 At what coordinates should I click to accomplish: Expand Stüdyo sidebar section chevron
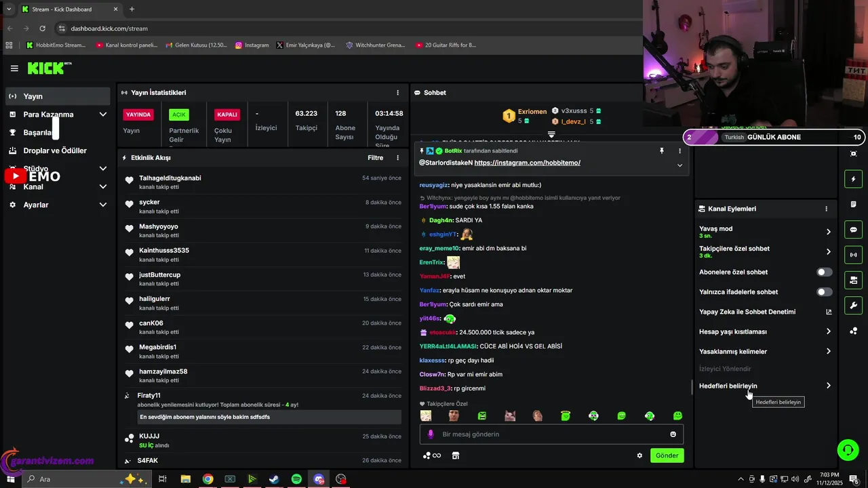click(103, 169)
